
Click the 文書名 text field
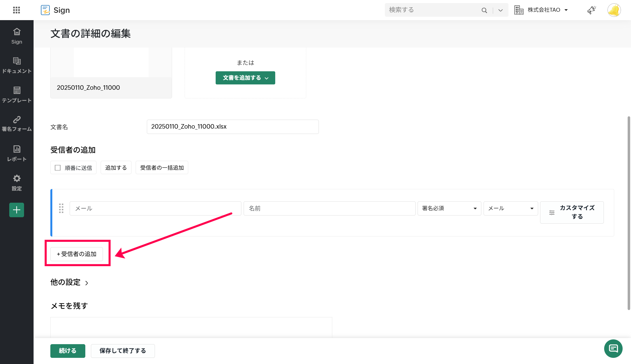[x=232, y=127]
